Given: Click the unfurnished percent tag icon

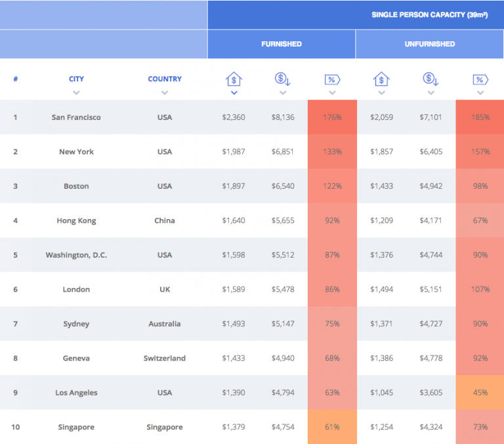Looking at the screenshot, I should click(x=480, y=80).
